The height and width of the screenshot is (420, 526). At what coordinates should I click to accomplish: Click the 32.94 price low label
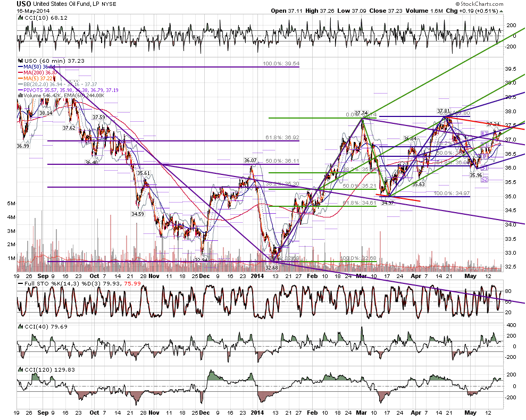pyautogui.click(x=201, y=259)
